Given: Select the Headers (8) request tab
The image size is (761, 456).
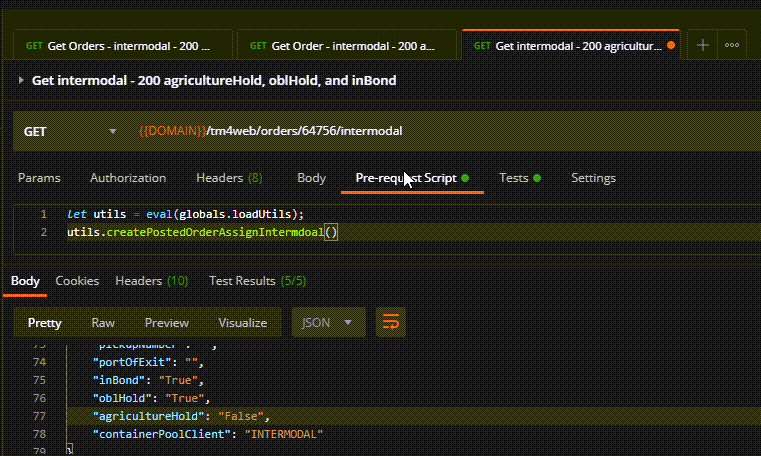Looking at the screenshot, I should click(x=229, y=178).
